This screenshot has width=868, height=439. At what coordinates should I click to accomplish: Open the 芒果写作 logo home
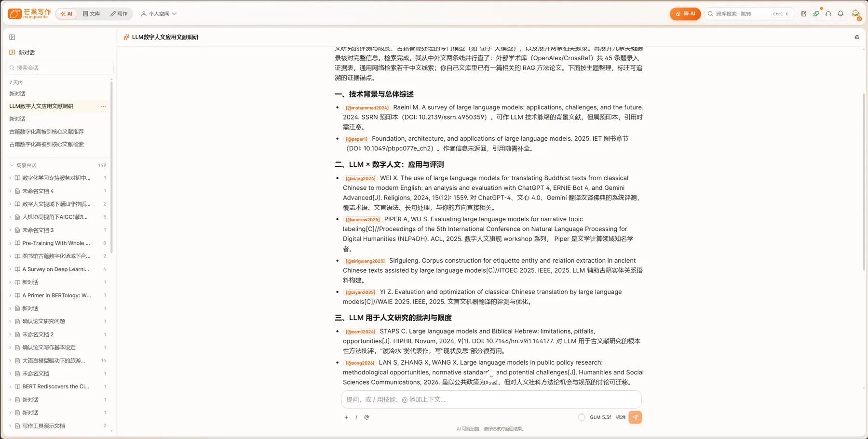[x=29, y=13]
